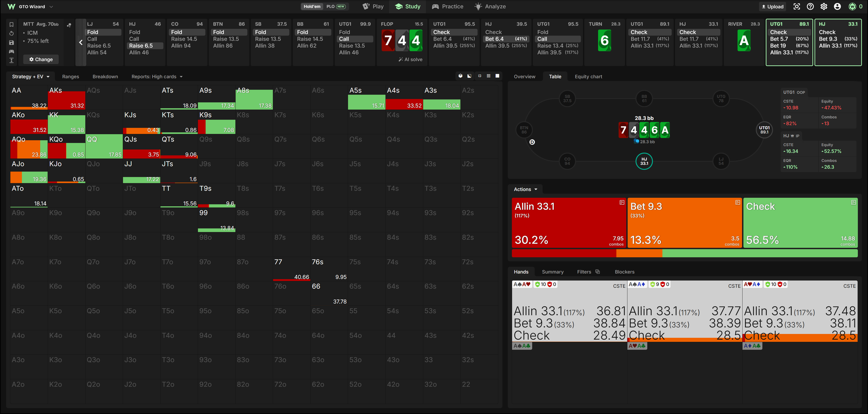Select the 77 cell in hand matrix
The width and height of the screenshot is (868, 414).
[291, 269]
